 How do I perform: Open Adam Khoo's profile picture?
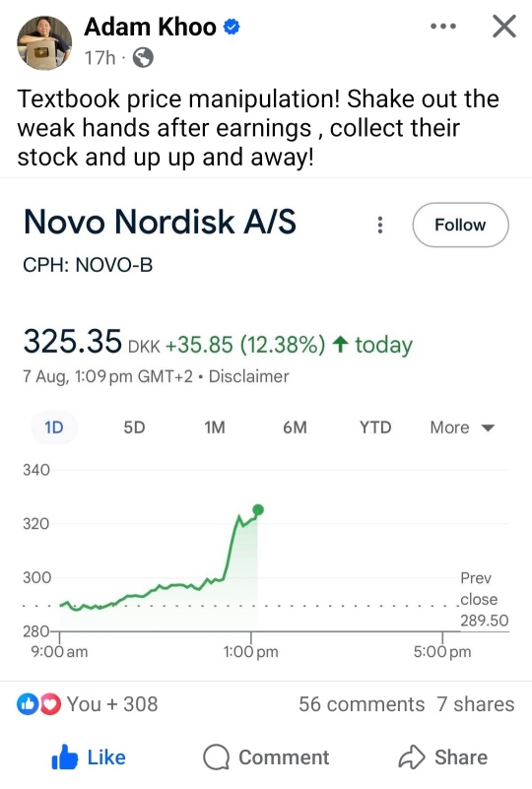(44, 42)
